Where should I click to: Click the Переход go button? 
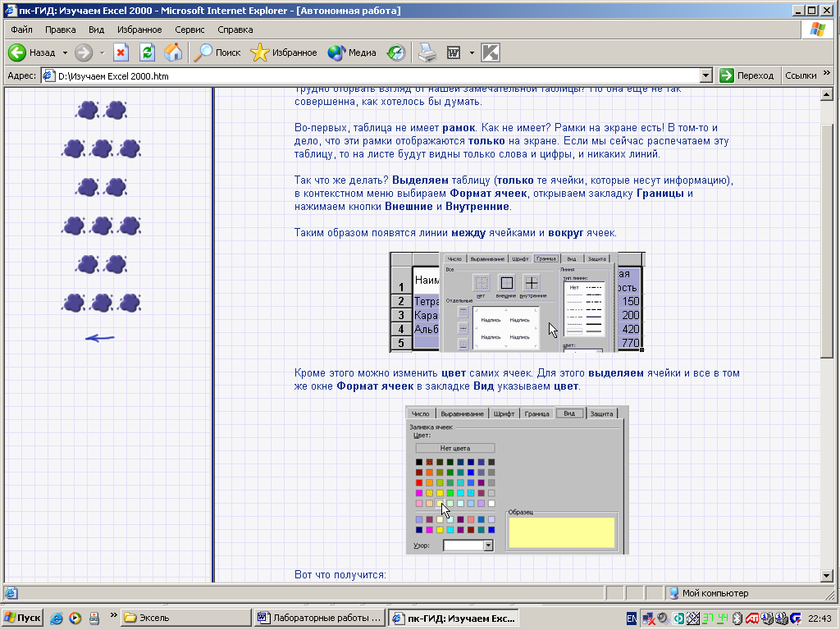(x=747, y=75)
